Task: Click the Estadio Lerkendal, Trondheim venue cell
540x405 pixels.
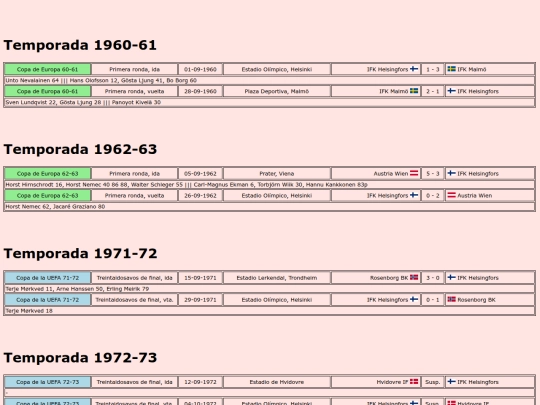Action: pyautogui.click(x=277, y=278)
